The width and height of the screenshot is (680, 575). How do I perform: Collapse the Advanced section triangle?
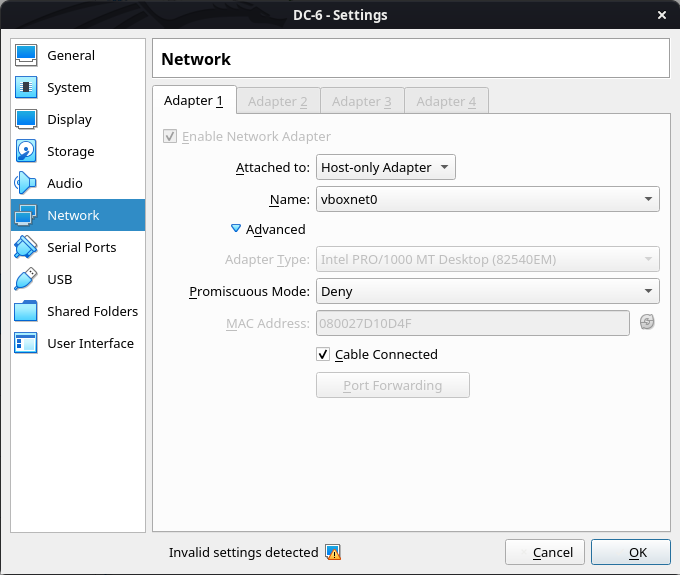click(236, 229)
